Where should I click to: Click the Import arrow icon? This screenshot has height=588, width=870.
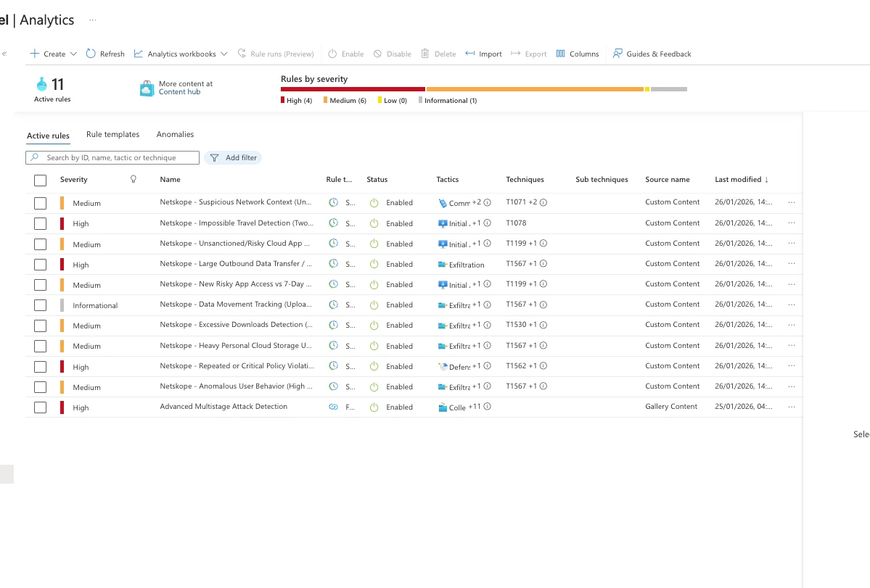[x=470, y=54]
